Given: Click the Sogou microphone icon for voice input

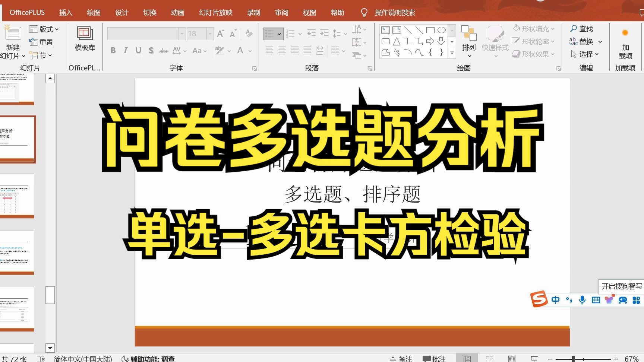Looking at the screenshot, I should point(583,300).
